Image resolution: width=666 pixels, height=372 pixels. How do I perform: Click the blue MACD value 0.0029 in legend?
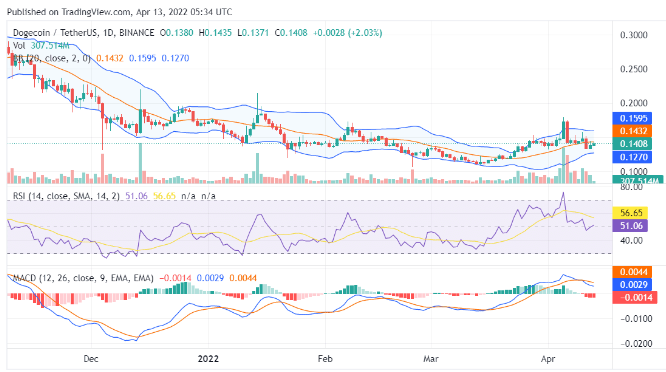211,278
